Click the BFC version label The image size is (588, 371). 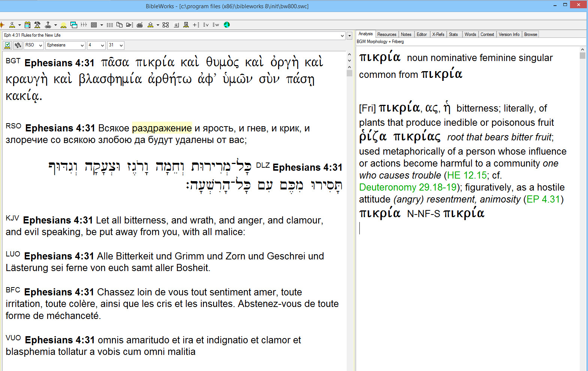click(x=13, y=290)
